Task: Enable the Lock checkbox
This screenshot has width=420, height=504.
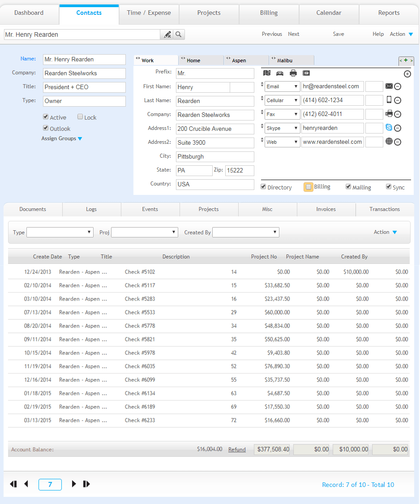Action: click(80, 116)
